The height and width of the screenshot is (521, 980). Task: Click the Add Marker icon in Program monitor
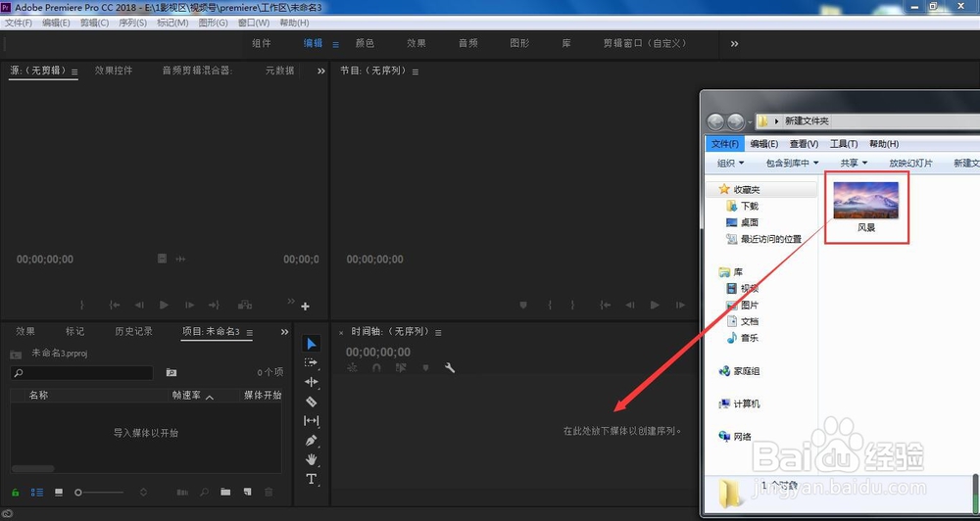point(523,305)
